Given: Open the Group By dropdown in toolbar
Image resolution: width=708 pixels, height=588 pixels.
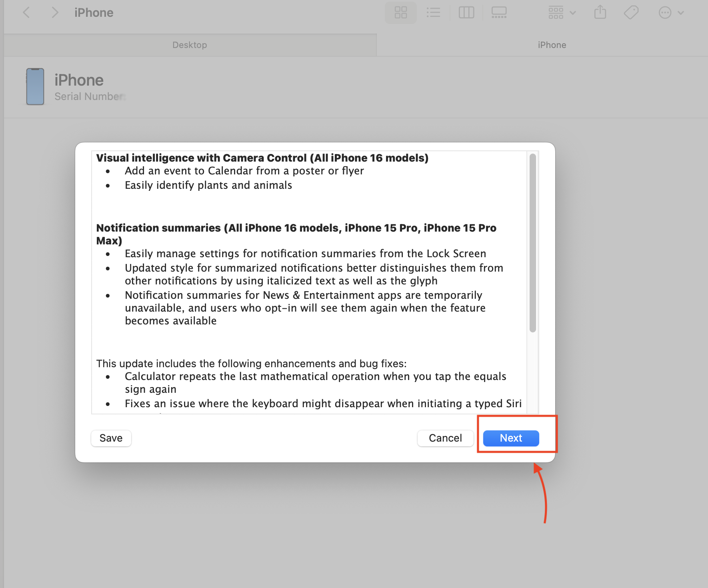Looking at the screenshot, I should 562,13.
